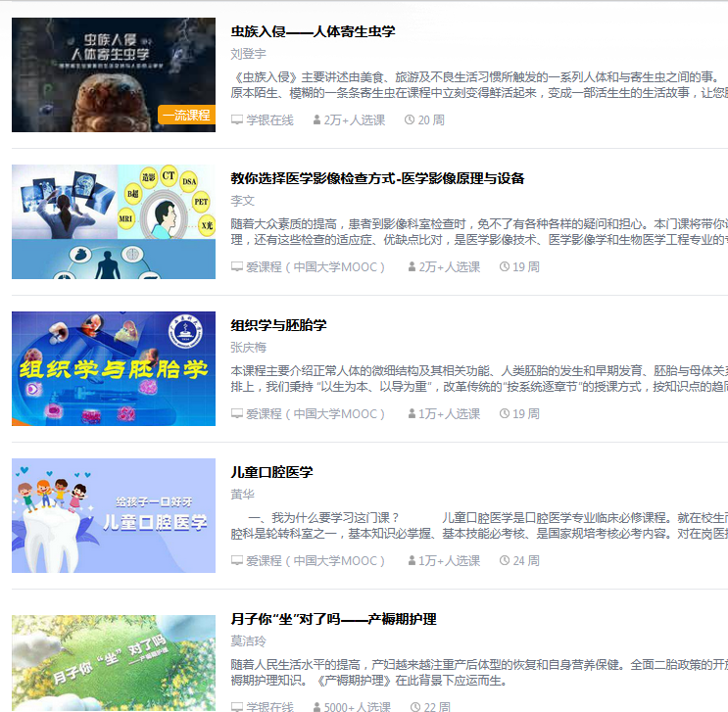
Task: Click the person icon next to 2万+人选课 under 虫族入侵
Action: click(316, 119)
